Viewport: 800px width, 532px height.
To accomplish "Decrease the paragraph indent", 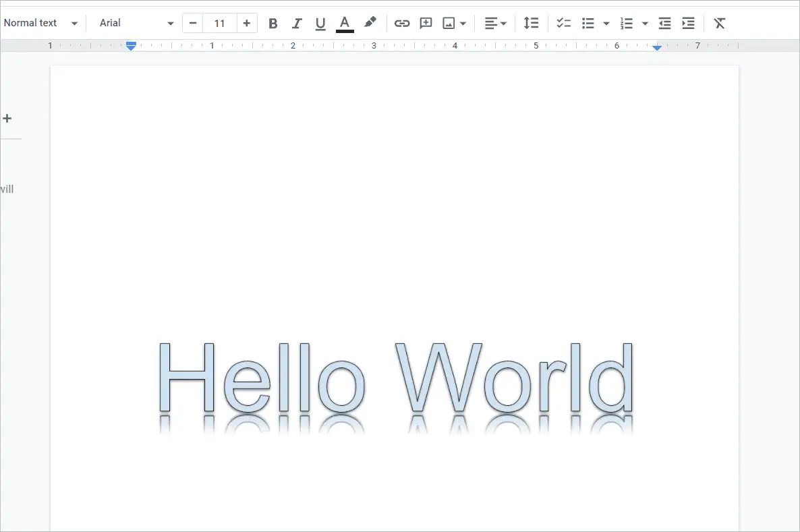I will pos(664,23).
